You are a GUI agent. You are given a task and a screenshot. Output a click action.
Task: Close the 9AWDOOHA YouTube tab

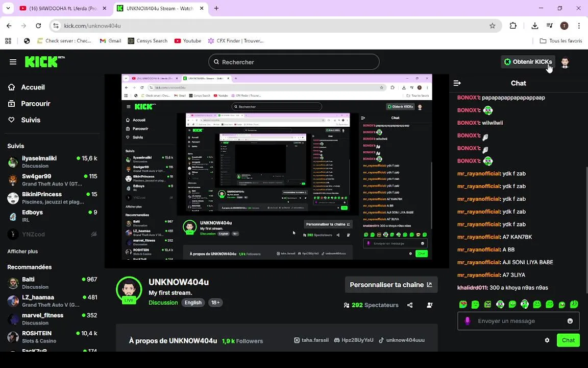105,8
